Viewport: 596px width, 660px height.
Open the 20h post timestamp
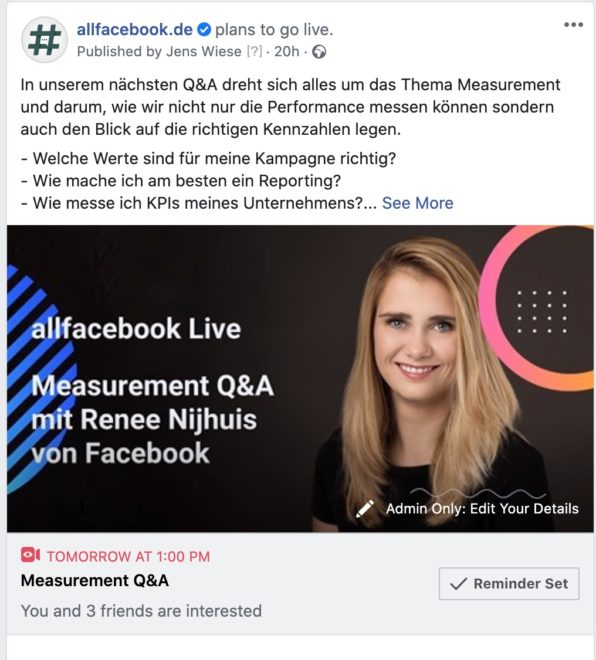[287, 51]
